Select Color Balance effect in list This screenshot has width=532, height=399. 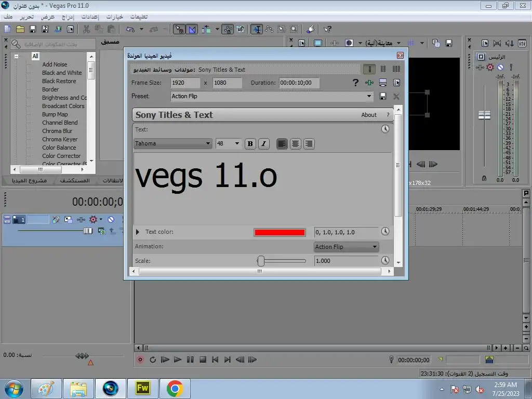[x=59, y=148]
